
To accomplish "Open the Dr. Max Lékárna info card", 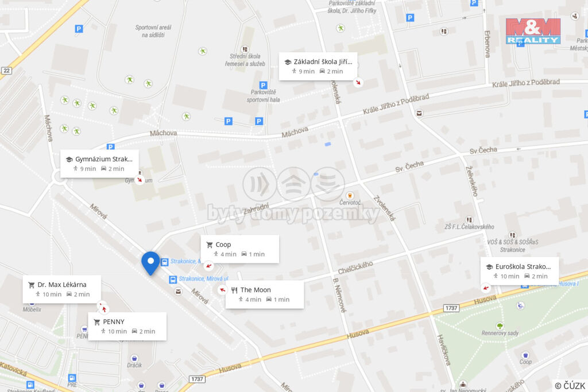I will [x=61, y=289].
